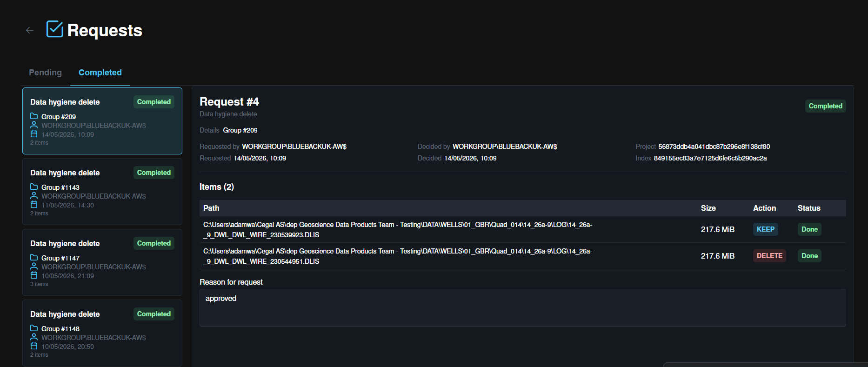Open the Group #1143 request card
The width and height of the screenshot is (868, 367).
tap(102, 192)
